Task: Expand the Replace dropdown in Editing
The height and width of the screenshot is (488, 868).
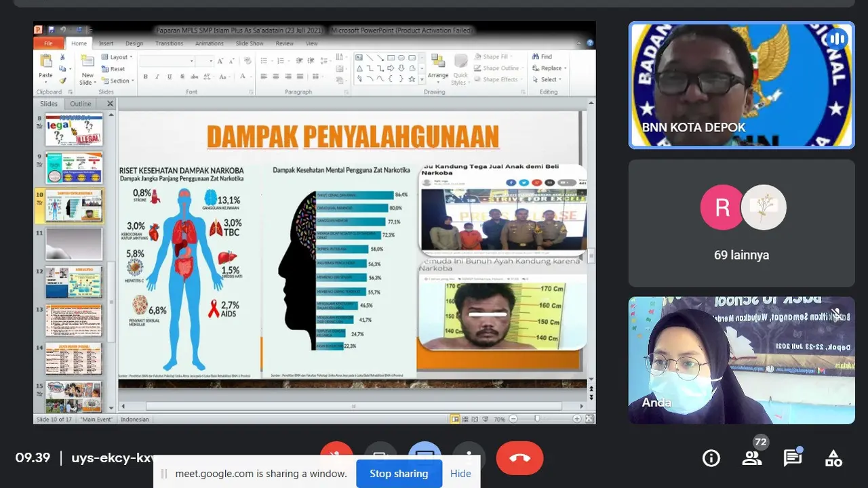Action: [x=549, y=68]
